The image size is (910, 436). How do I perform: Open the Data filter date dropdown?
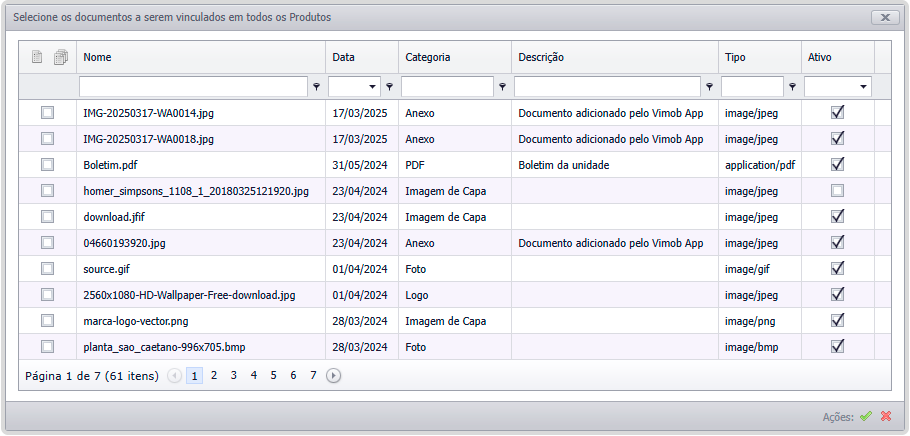pyautogui.click(x=373, y=87)
